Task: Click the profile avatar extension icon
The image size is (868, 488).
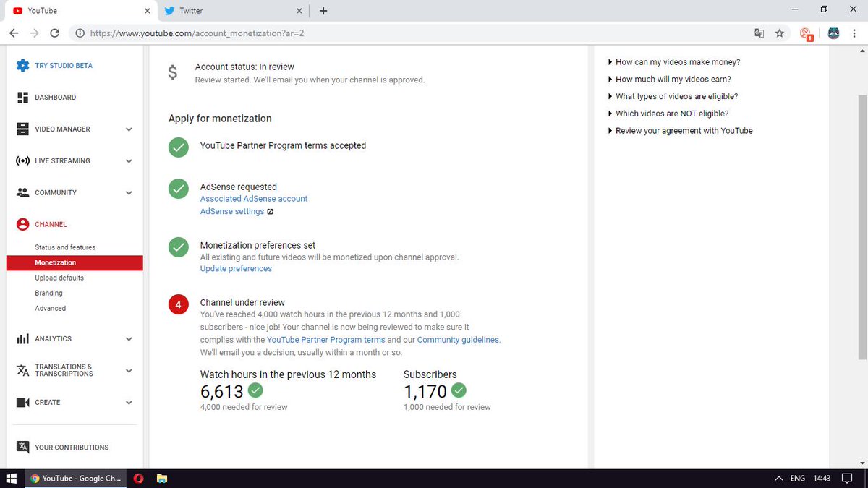Action: (833, 33)
